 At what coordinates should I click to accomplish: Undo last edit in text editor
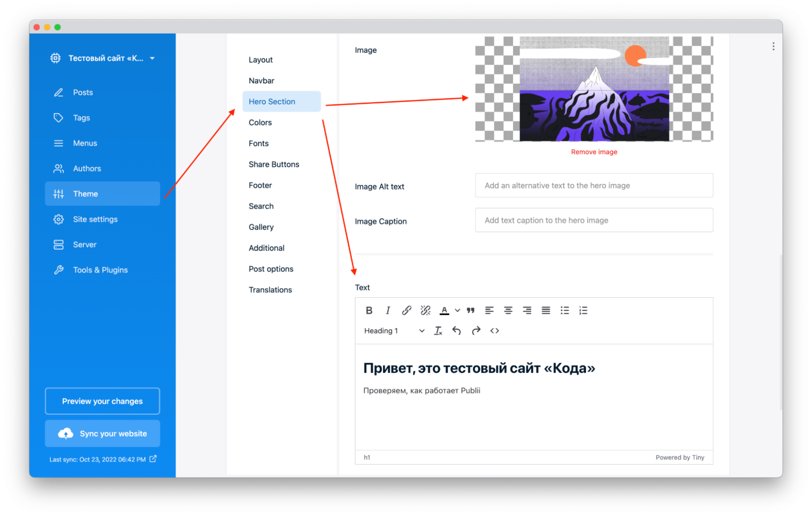[456, 331]
